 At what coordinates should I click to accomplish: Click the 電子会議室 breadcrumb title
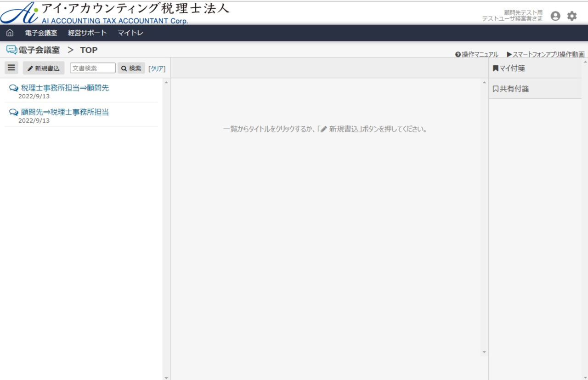(x=39, y=50)
